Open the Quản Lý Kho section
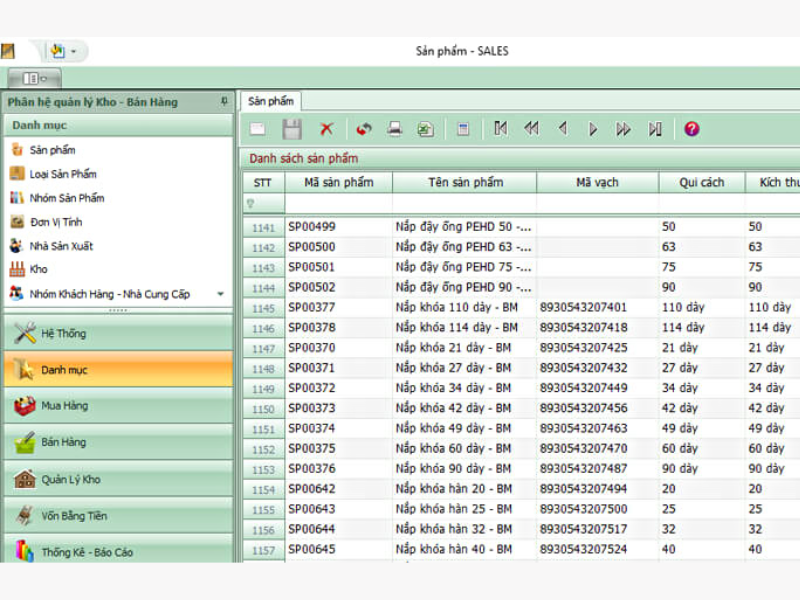 coord(70,479)
